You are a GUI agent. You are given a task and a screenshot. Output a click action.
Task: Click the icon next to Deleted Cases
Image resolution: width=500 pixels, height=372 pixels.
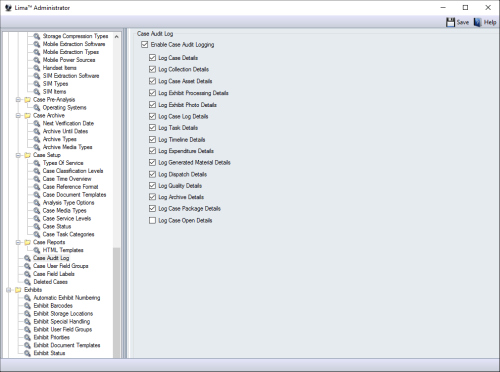click(28, 282)
